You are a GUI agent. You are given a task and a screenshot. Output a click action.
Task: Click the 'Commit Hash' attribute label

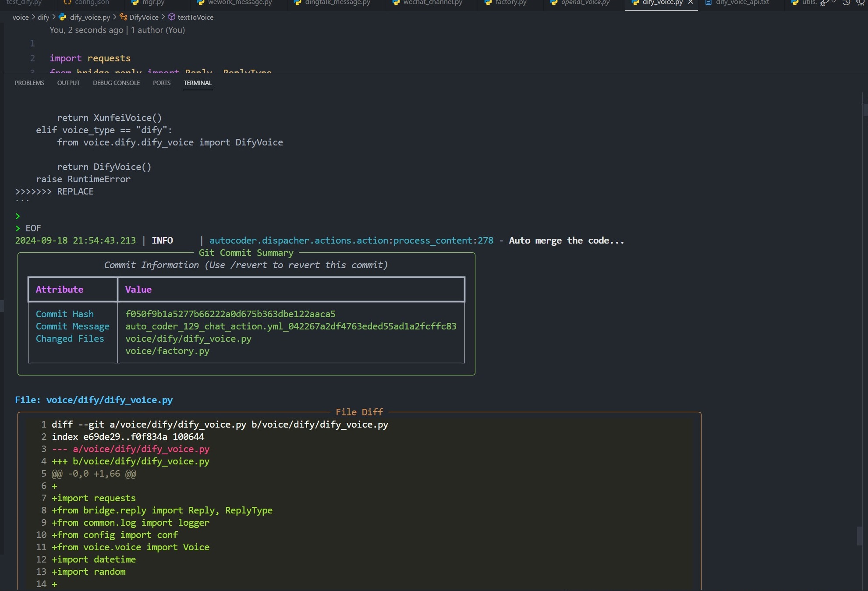[x=65, y=314]
